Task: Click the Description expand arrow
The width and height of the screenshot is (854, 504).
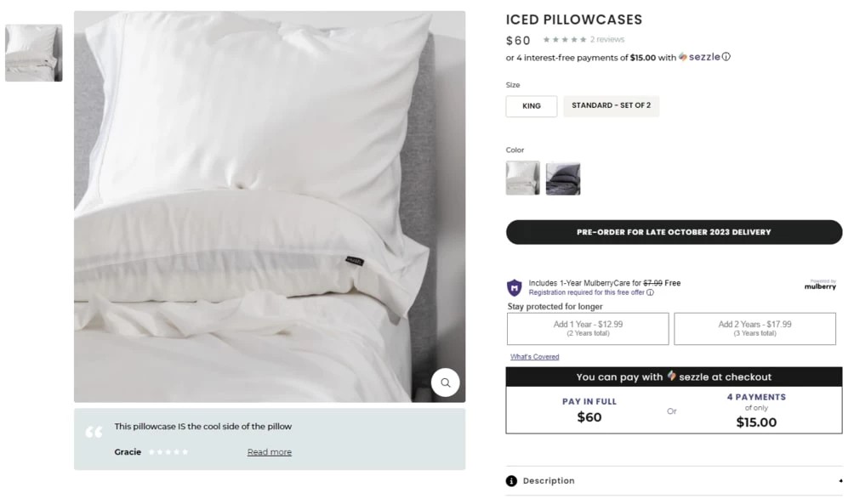Action: (840, 480)
